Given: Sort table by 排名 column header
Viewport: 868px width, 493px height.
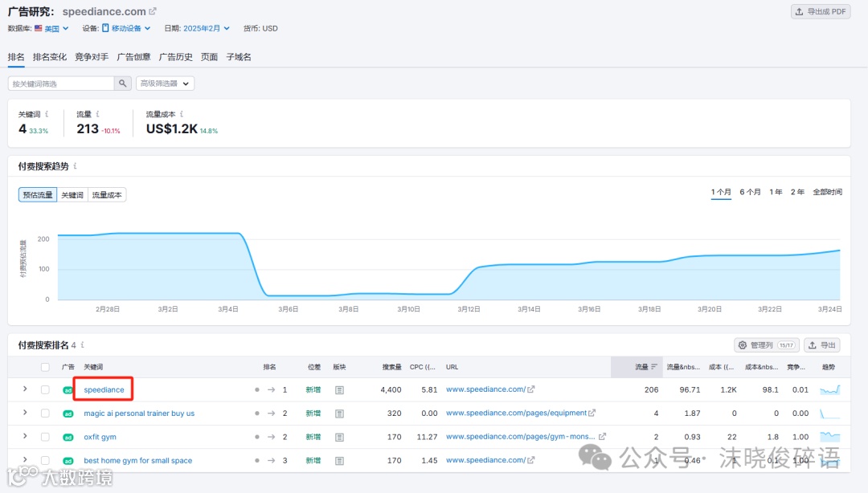Looking at the screenshot, I should pyautogui.click(x=269, y=367).
